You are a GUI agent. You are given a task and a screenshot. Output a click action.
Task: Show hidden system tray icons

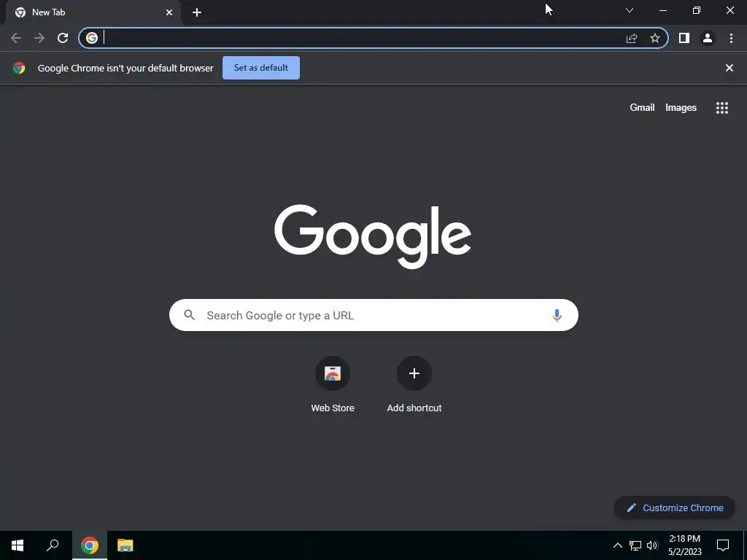coord(617,545)
